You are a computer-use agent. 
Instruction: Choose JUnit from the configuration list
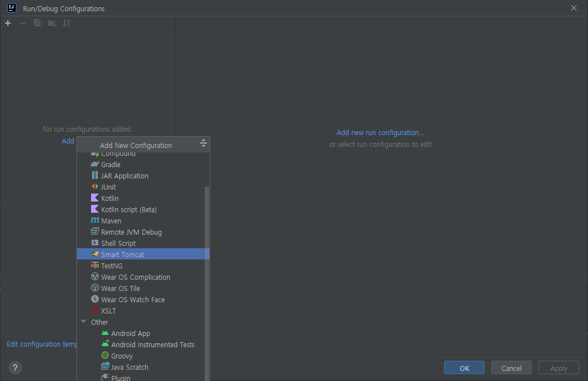pyautogui.click(x=142, y=187)
